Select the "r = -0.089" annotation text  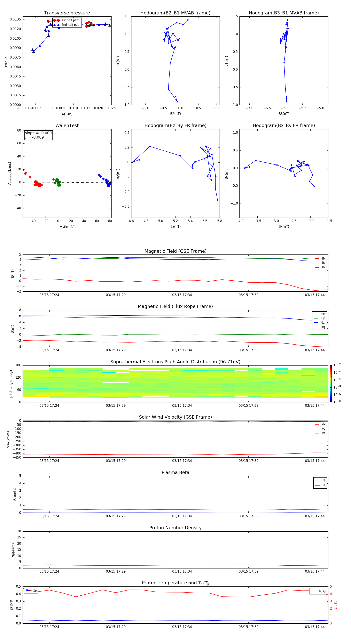tap(35, 137)
